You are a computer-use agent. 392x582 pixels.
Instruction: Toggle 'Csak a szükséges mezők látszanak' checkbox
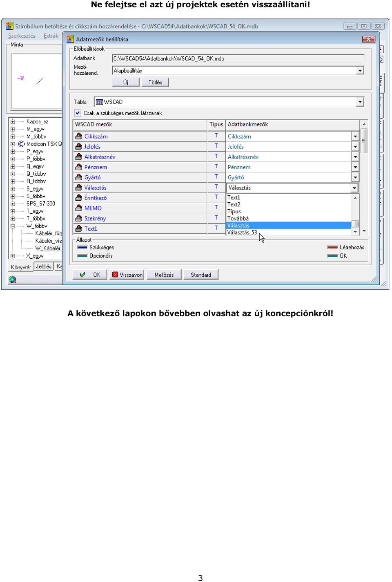coord(78,113)
